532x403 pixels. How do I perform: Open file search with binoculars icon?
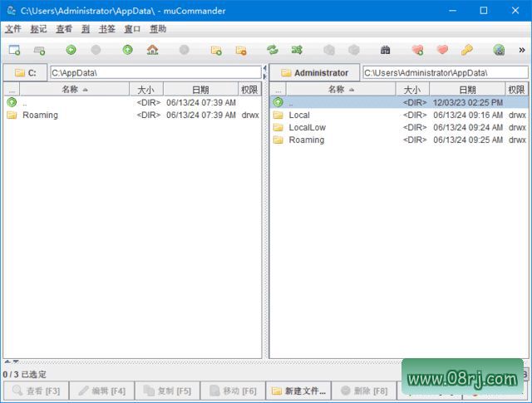point(385,50)
